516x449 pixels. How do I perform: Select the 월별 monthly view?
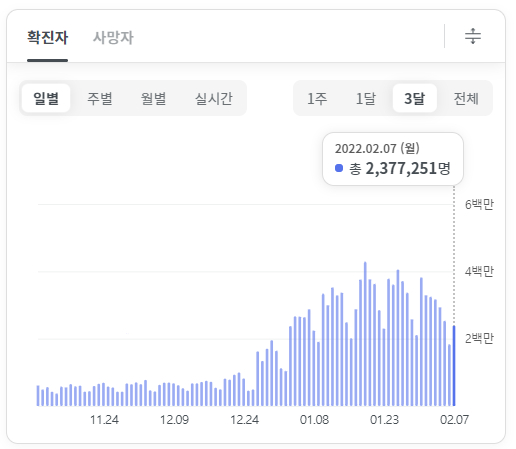(153, 98)
